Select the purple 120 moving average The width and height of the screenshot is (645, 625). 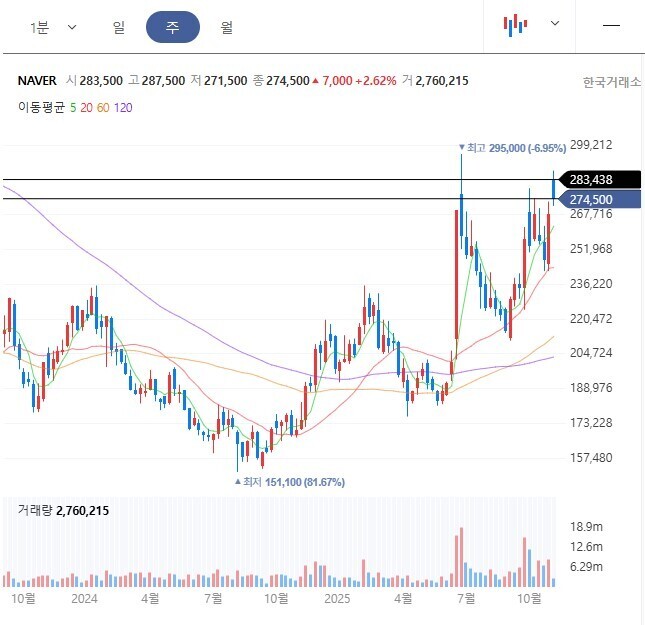(123, 108)
